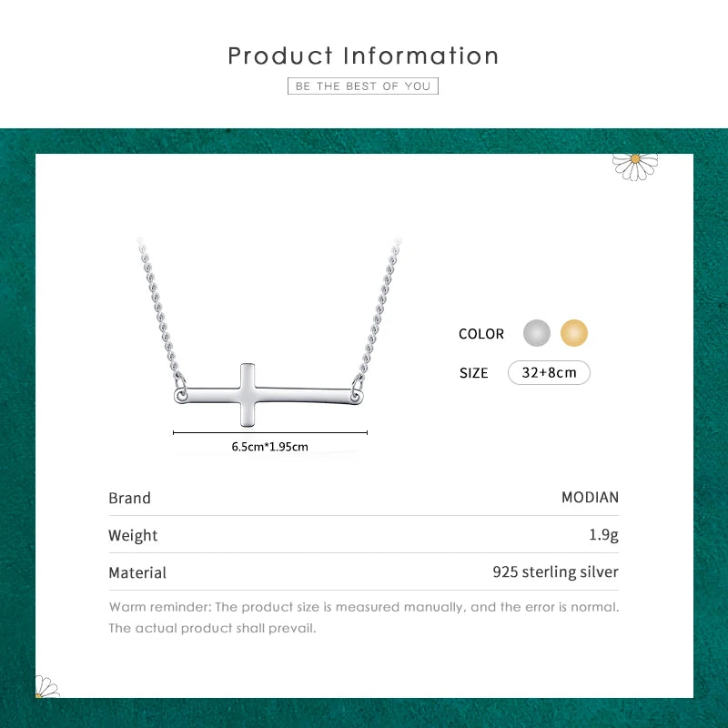Viewport: 728px width, 728px height.
Task: Select the gold color swatch
Action: (574, 333)
